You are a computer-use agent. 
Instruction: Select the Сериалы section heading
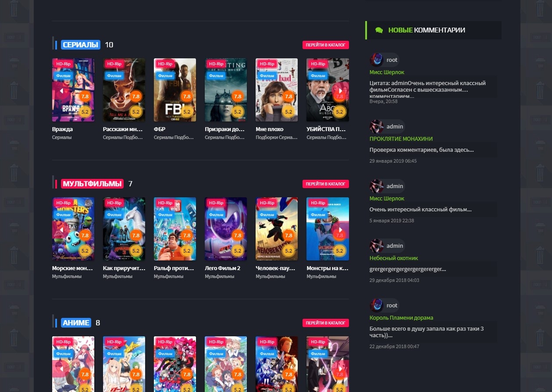pos(81,45)
